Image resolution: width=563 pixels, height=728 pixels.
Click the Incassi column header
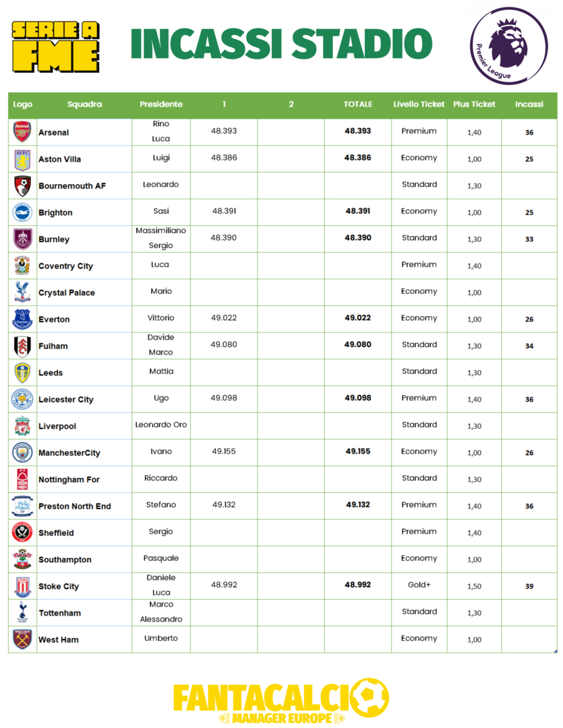pos(529,104)
